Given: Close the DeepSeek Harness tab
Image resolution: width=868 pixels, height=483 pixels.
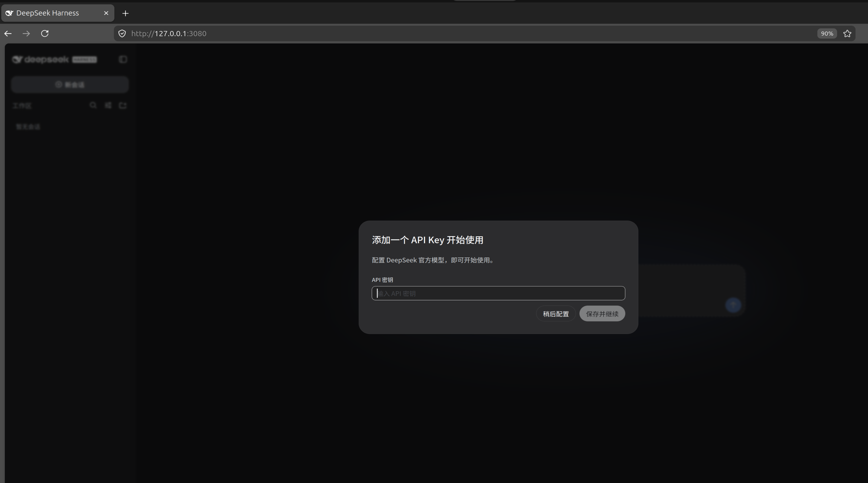Looking at the screenshot, I should [x=106, y=13].
